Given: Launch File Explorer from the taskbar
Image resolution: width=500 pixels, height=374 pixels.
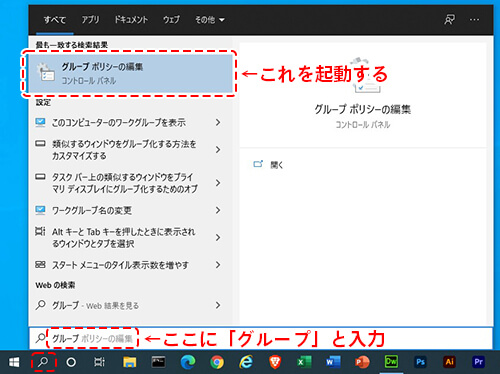Looking at the screenshot, I should (129, 362).
